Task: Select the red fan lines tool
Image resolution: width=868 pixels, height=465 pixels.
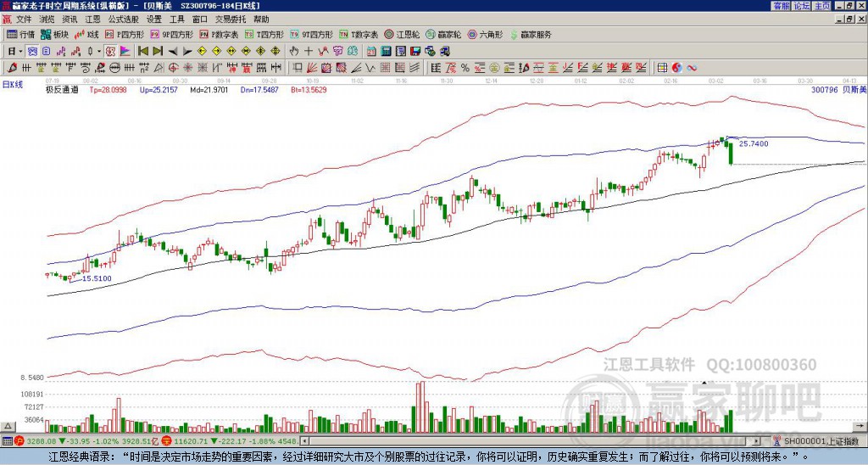Action: click(312, 68)
